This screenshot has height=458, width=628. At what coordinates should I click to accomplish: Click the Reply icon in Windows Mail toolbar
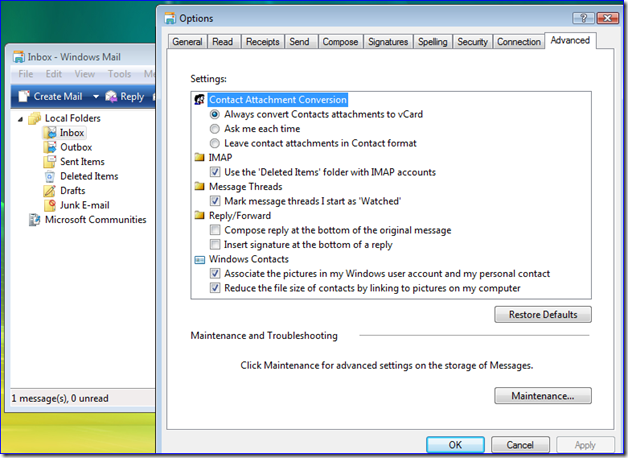(111, 96)
